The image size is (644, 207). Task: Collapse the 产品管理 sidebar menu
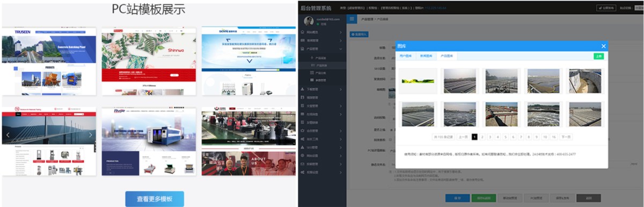[322, 48]
